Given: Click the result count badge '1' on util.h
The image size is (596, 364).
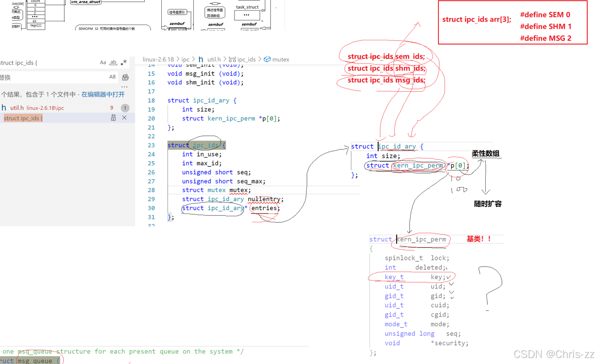Looking at the screenshot, I should pyautogui.click(x=125, y=108).
